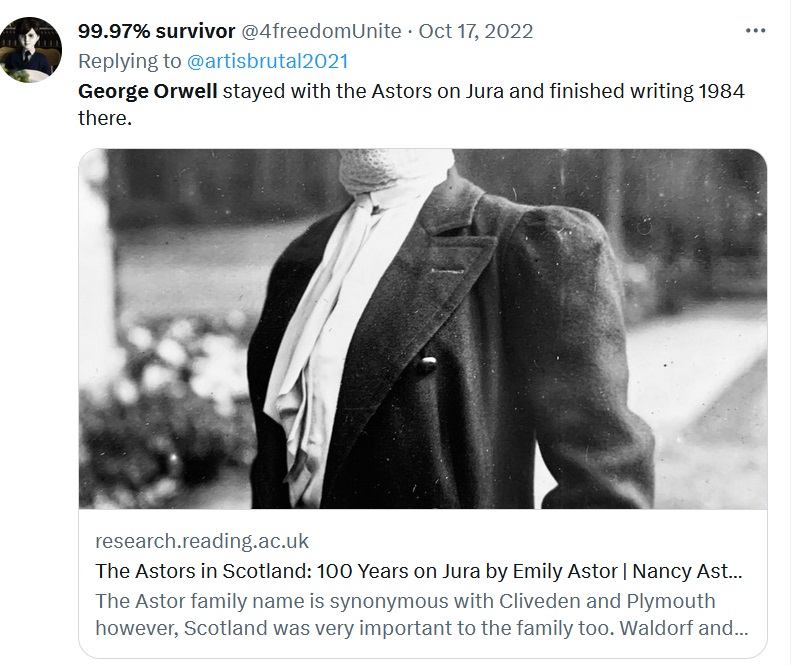The image size is (806, 665).
Task: Click the description line mentioning Cliveden and Plymouth
Action: pos(406,602)
